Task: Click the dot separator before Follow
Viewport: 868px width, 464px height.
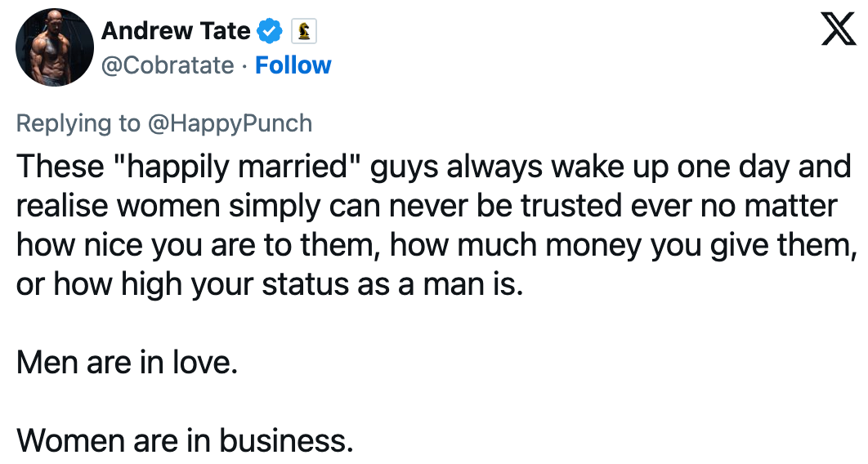Action: [x=244, y=66]
